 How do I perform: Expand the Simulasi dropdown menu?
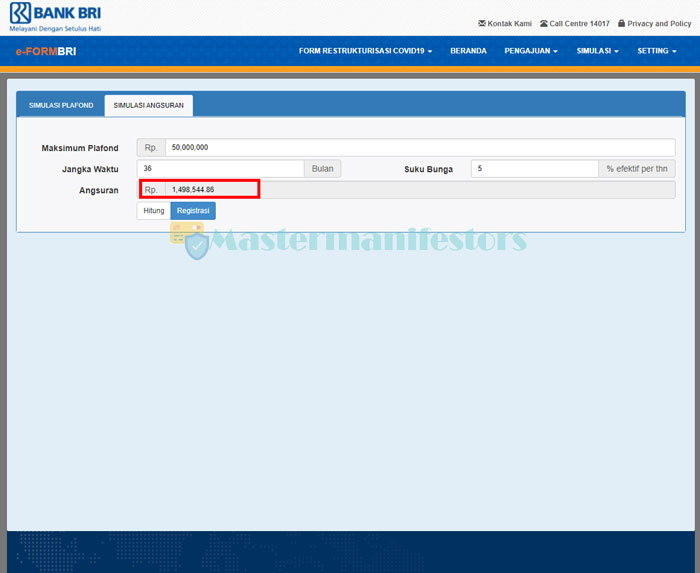click(597, 51)
